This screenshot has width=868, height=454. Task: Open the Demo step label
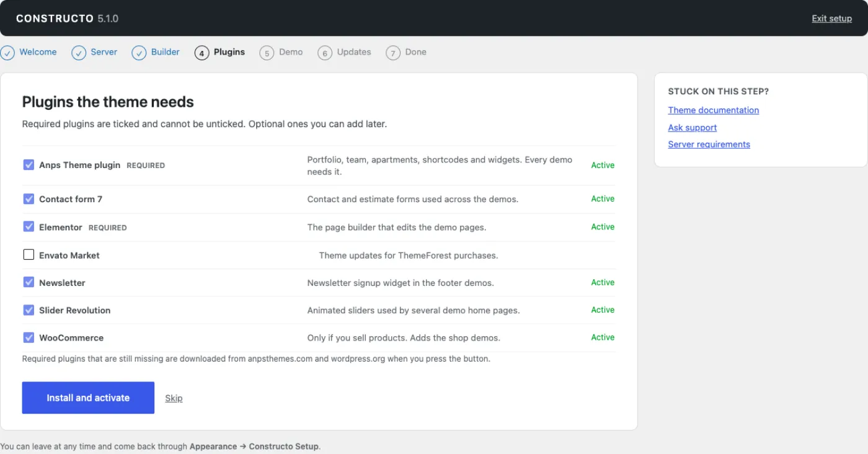291,52
